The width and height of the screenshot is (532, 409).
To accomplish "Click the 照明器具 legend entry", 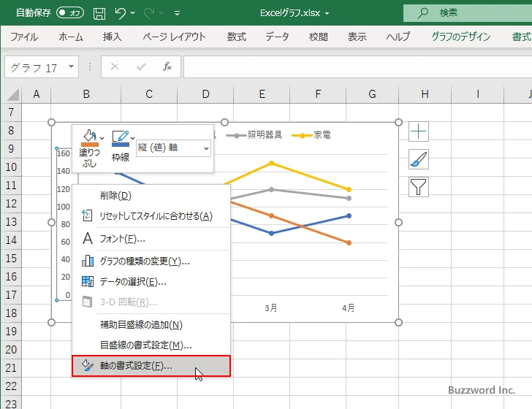I will [x=254, y=135].
